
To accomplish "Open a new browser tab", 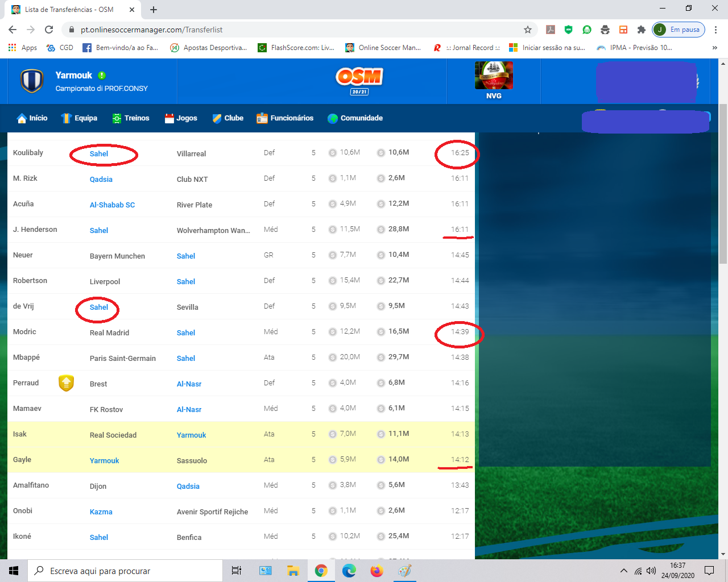I will (x=154, y=10).
